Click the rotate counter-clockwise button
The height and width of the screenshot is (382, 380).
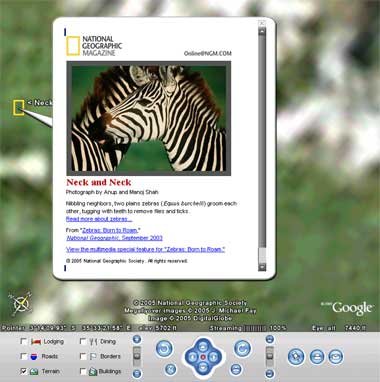(x=164, y=348)
